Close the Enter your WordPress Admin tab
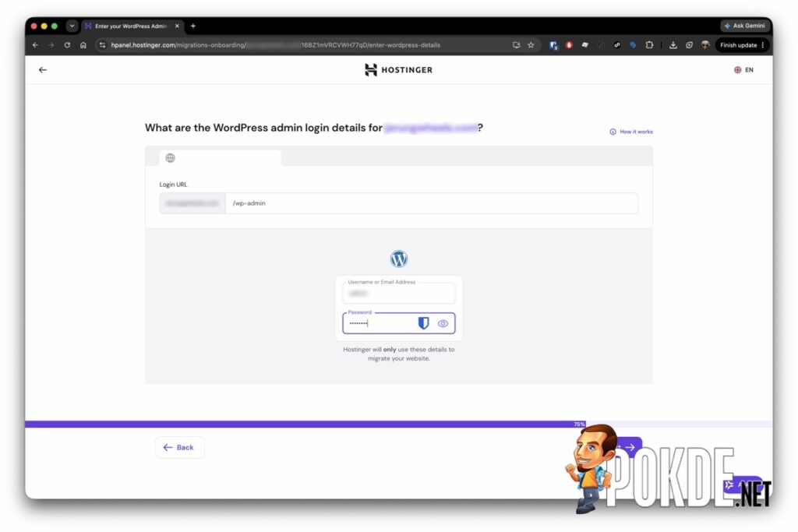Screen dimensions: 798x532 [x=177, y=26]
